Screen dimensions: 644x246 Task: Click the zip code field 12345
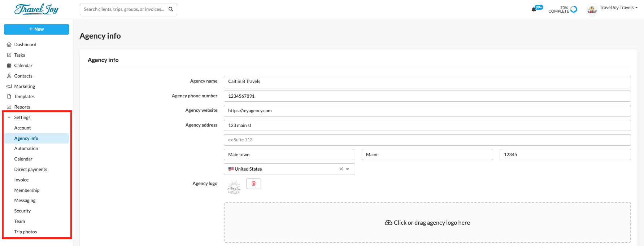565,155
